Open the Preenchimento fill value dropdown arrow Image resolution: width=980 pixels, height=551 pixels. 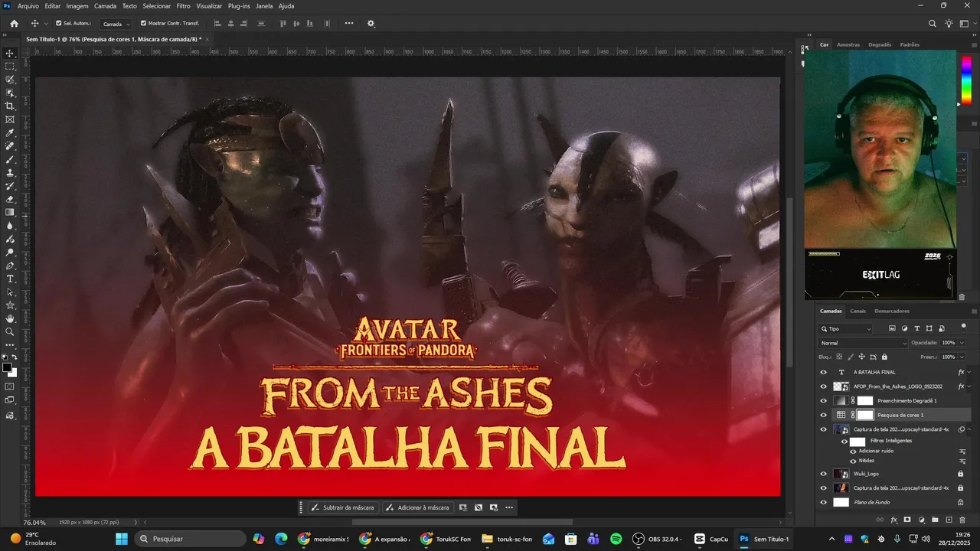coord(962,357)
